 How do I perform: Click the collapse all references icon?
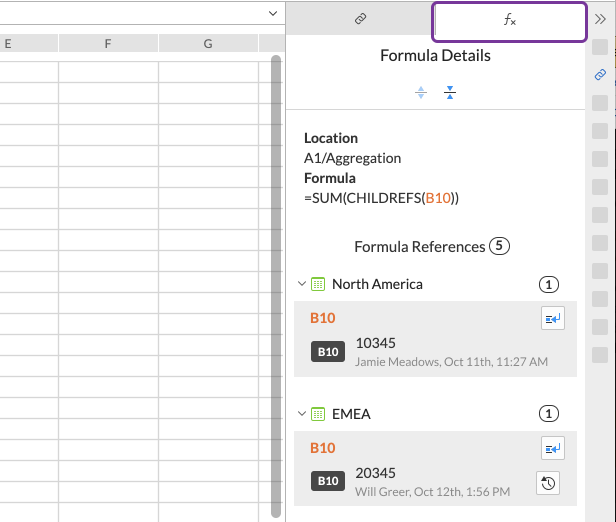(x=450, y=92)
